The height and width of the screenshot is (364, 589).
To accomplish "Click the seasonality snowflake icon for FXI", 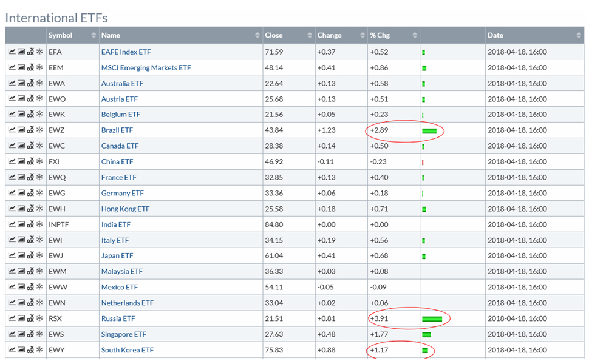I will [x=40, y=162].
